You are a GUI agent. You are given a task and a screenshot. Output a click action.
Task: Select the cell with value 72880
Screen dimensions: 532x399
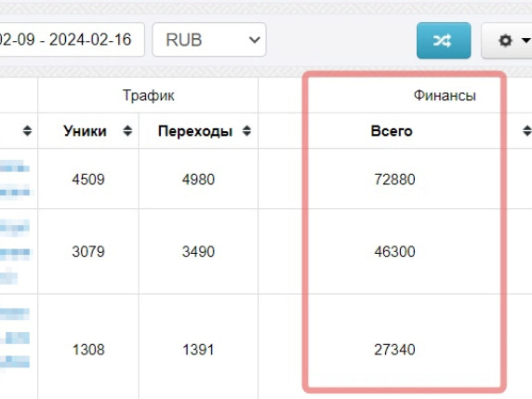coord(395,180)
